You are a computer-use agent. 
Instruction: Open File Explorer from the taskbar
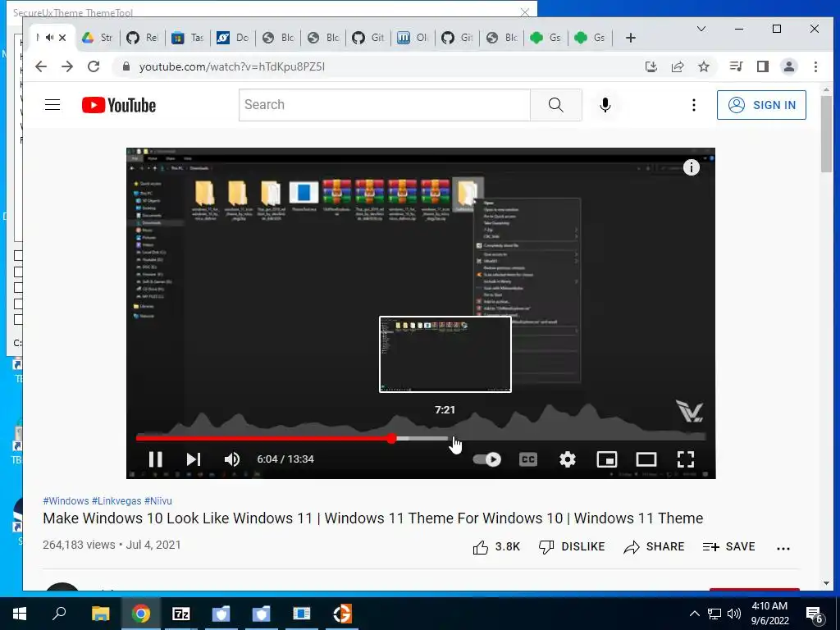pyautogui.click(x=100, y=614)
